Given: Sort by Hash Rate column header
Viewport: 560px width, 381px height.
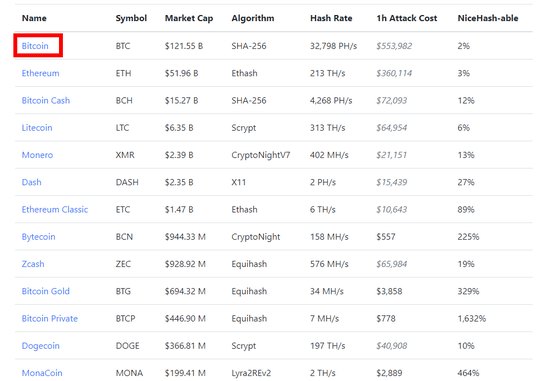Looking at the screenshot, I should click(331, 18).
